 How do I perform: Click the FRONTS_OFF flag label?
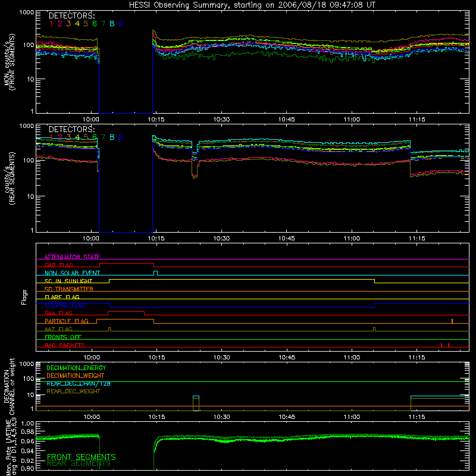[x=63, y=337]
